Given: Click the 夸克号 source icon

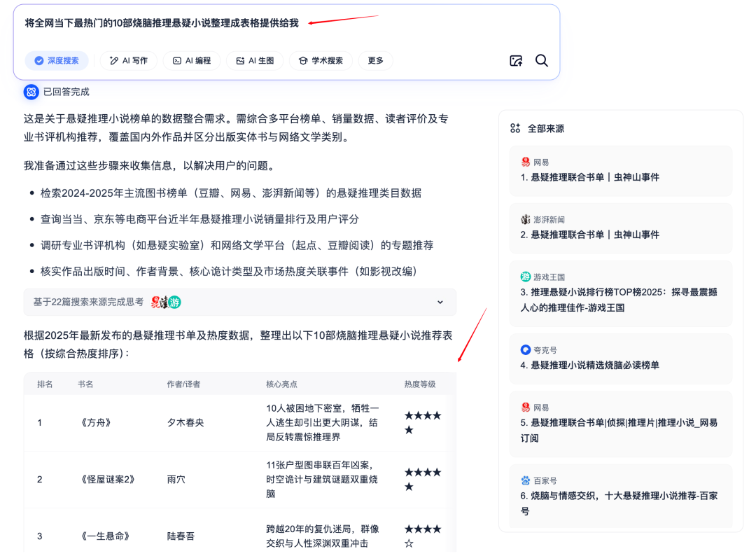Looking at the screenshot, I should click(x=526, y=350).
